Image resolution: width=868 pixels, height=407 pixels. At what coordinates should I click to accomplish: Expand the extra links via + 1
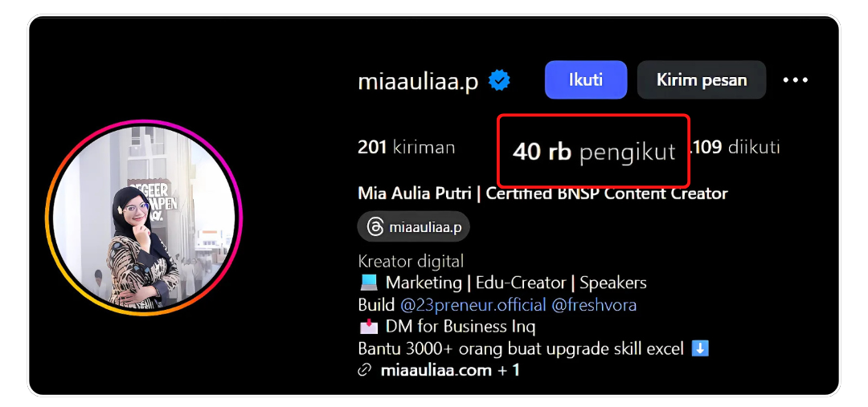point(509,371)
